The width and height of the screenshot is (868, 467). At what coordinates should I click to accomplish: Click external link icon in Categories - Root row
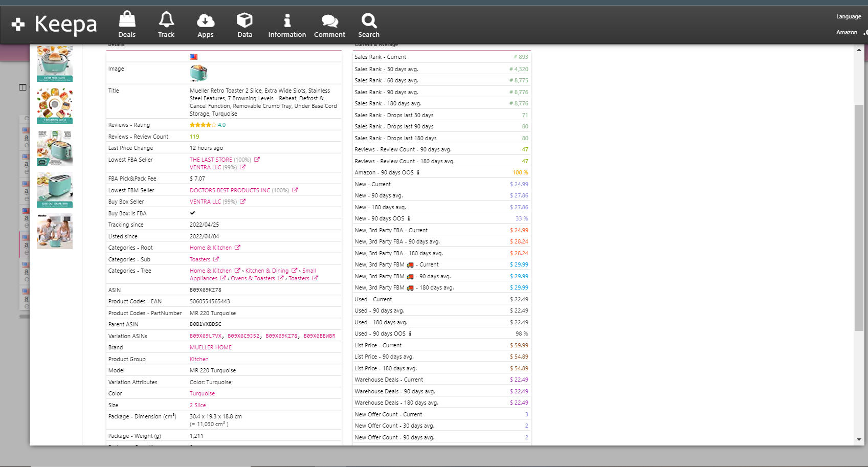[x=237, y=248]
